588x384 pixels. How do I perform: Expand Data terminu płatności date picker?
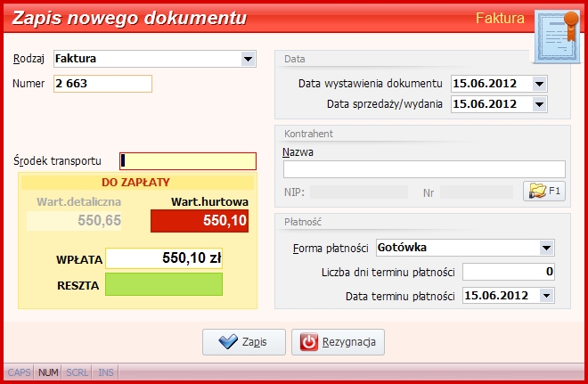pos(546,296)
